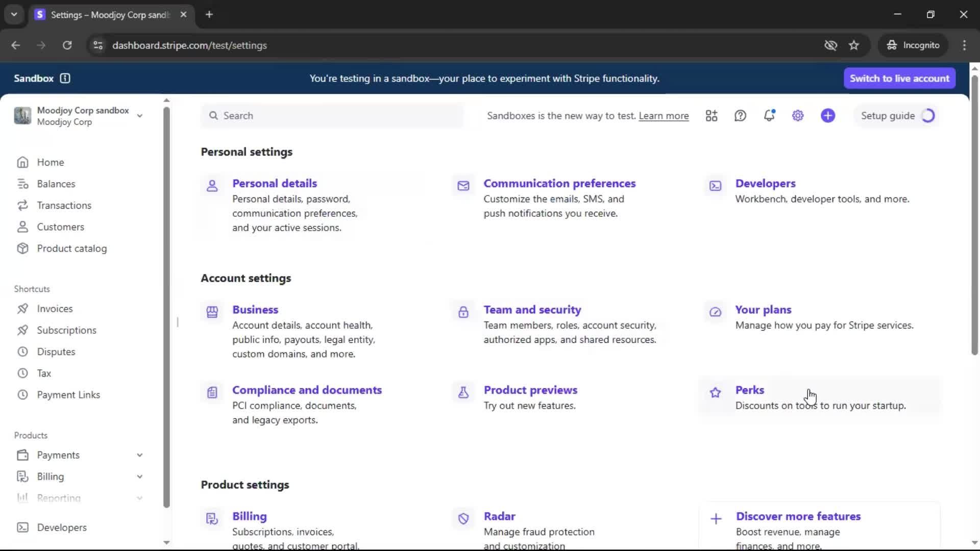The width and height of the screenshot is (980, 551).
Task: Open the settings gear icon in header
Action: [798, 116]
